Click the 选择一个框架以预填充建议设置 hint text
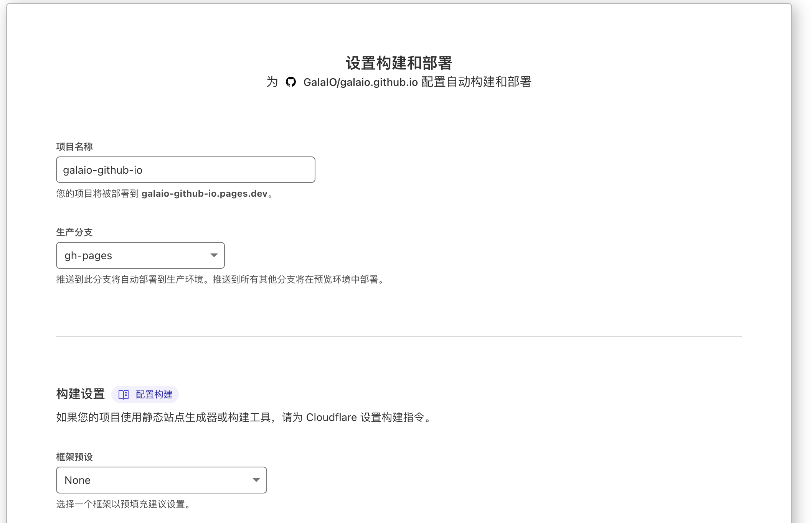This screenshot has width=812, height=523. click(123, 504)
